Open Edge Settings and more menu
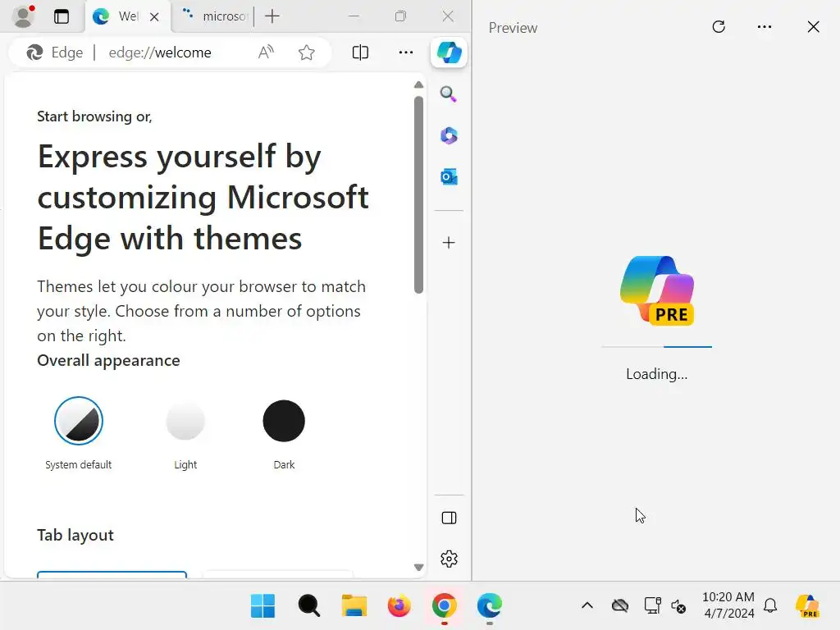Image resolution: width=840 pixels, height=630 pixels. (x=406, y=52)
